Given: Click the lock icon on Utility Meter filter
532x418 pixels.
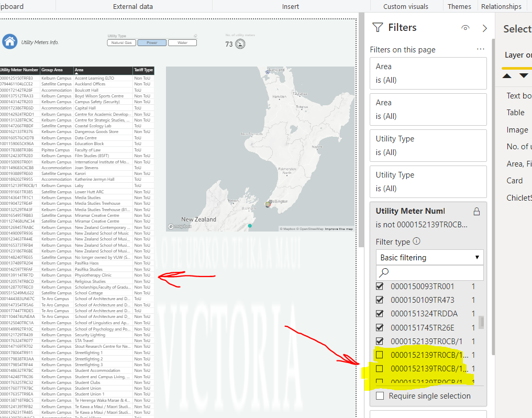Looking at the screenshot, I should click(476, 212).
